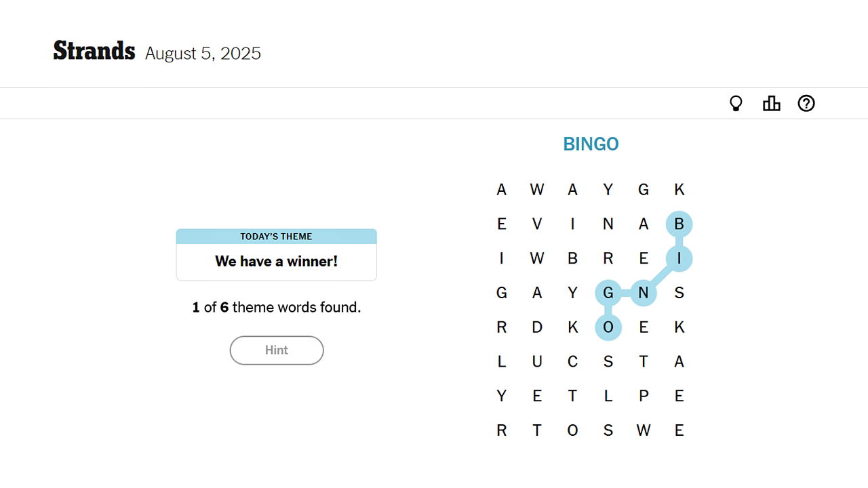
Task: Click the highlighted blue letter N
Action: [x=644, y=293]
